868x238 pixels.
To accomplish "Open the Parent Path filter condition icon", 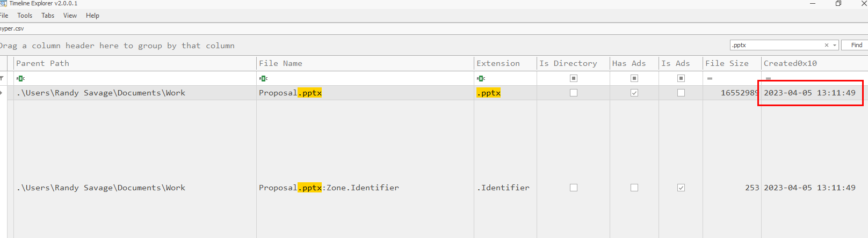I will (20, 78).
